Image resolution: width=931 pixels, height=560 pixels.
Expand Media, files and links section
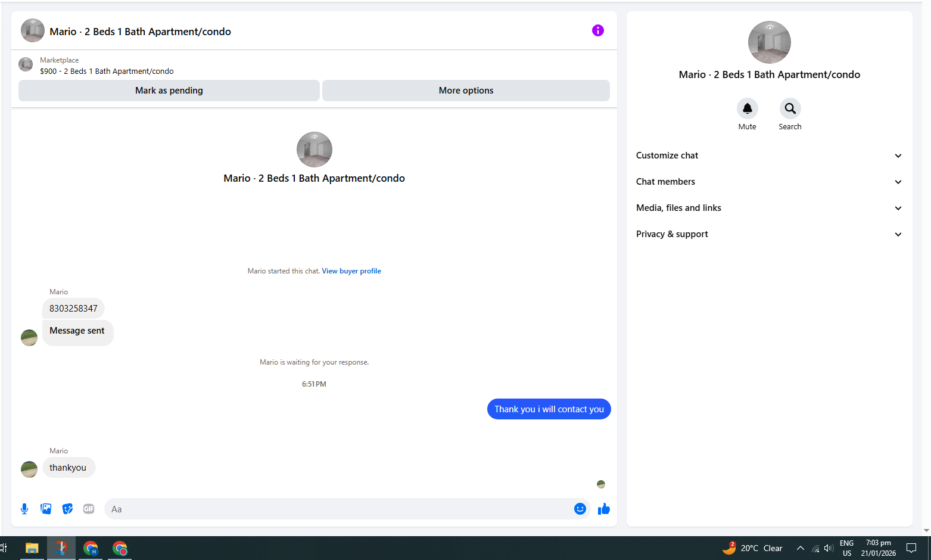coord(769,208)
